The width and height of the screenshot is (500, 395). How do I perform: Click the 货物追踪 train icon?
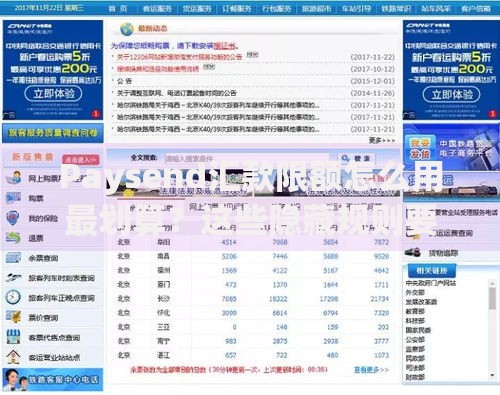pyautogui.click(x=413, y=252)
